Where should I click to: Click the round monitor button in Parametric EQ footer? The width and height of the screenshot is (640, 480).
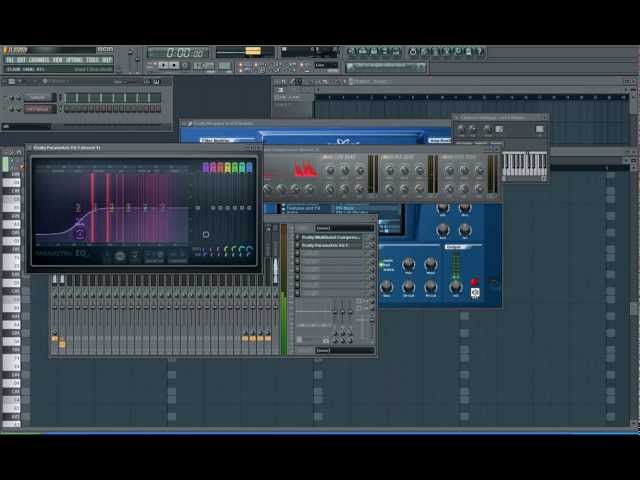click(120, 257)
